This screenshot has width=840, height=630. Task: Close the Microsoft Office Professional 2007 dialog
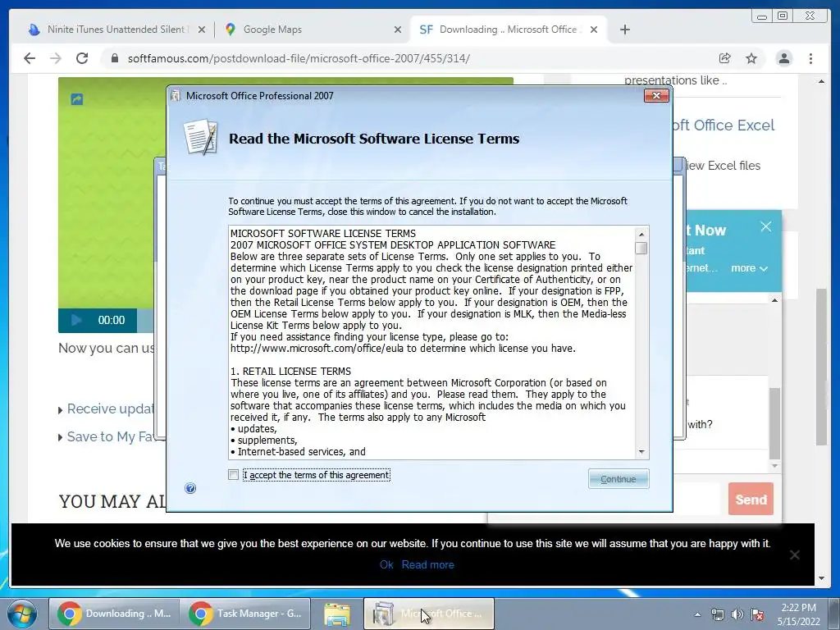click(x=656, y=95)
